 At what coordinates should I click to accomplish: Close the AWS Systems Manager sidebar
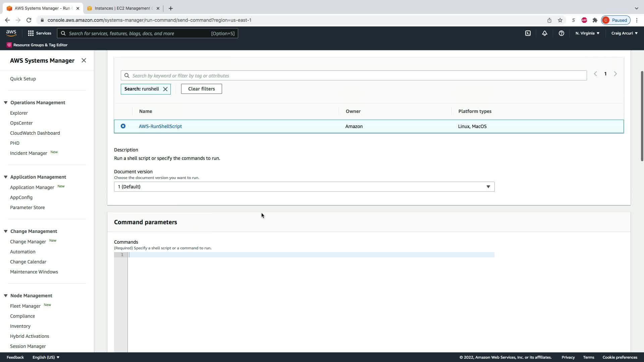pos(84,60)
